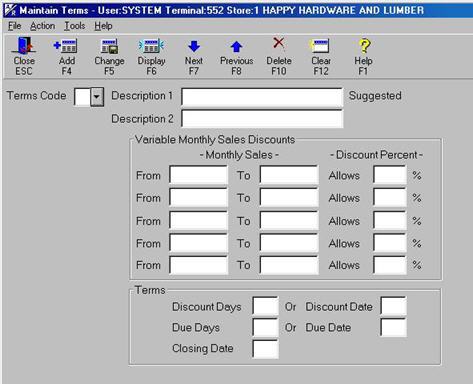Open the Tools menu

point(75,26)
